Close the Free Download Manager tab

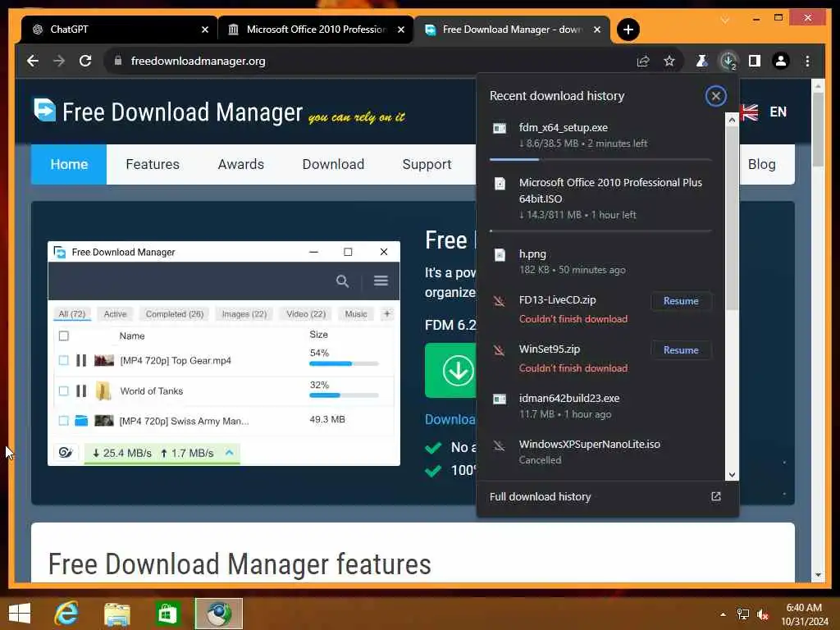[597, 30]
